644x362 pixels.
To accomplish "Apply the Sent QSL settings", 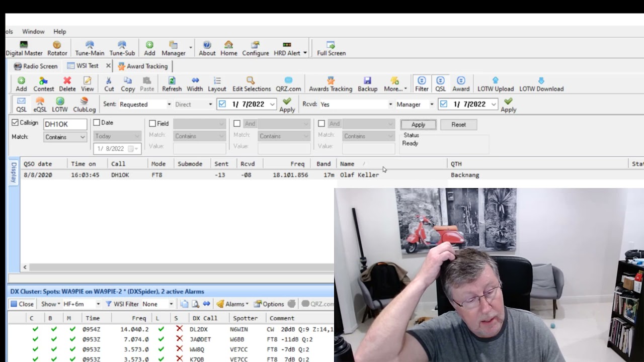I will [x=287, y=105].
